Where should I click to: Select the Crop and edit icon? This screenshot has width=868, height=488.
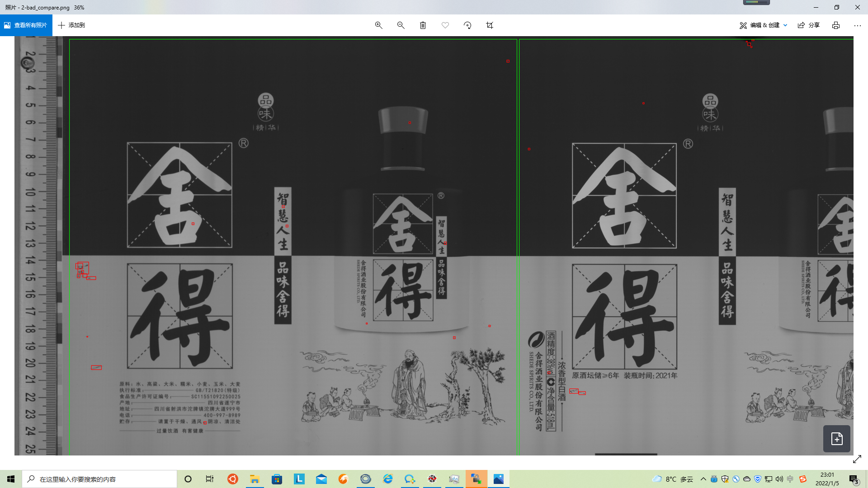489,25
